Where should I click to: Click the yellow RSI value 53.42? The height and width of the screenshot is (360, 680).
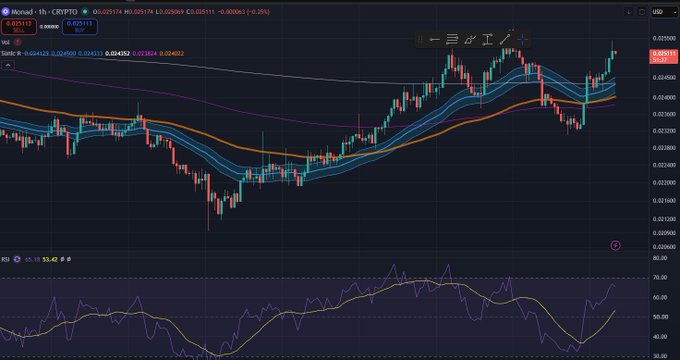click(50, 259)
